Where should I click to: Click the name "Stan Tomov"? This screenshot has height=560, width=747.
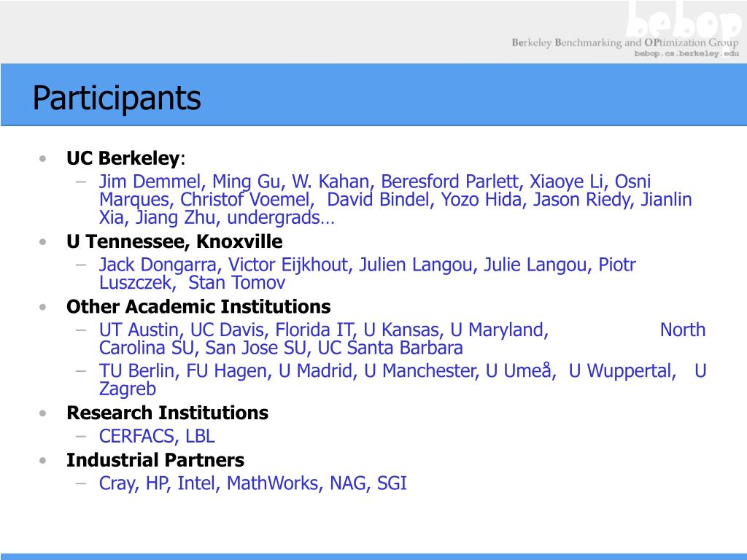[x=237, y=283]
